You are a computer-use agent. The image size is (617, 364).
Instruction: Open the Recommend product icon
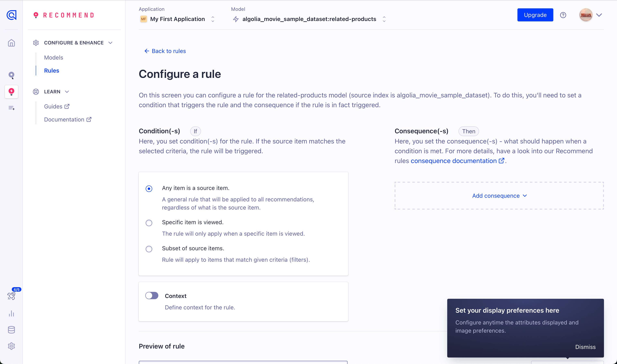pyautogui.click(x=11, y=92)
